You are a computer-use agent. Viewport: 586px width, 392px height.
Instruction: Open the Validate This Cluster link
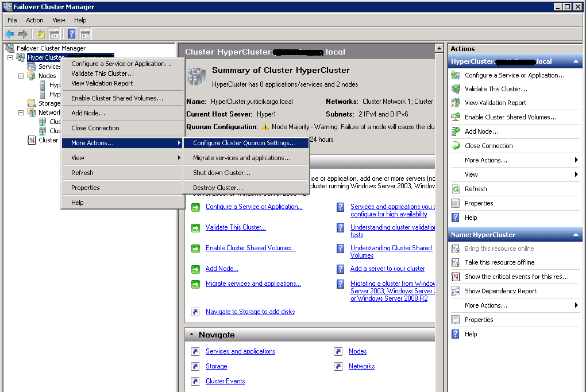pyautogui.click(x=236, y=227)
